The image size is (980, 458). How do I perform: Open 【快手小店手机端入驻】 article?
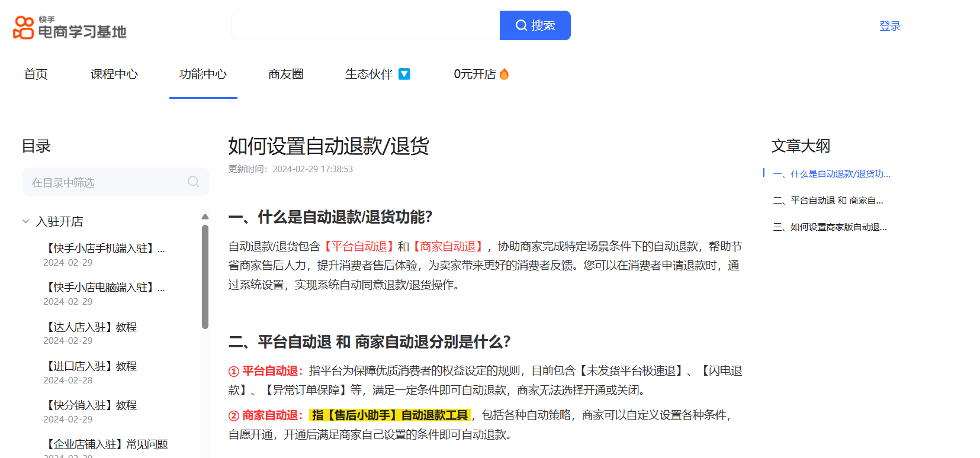pyautogui.click(x=104, y=249)
